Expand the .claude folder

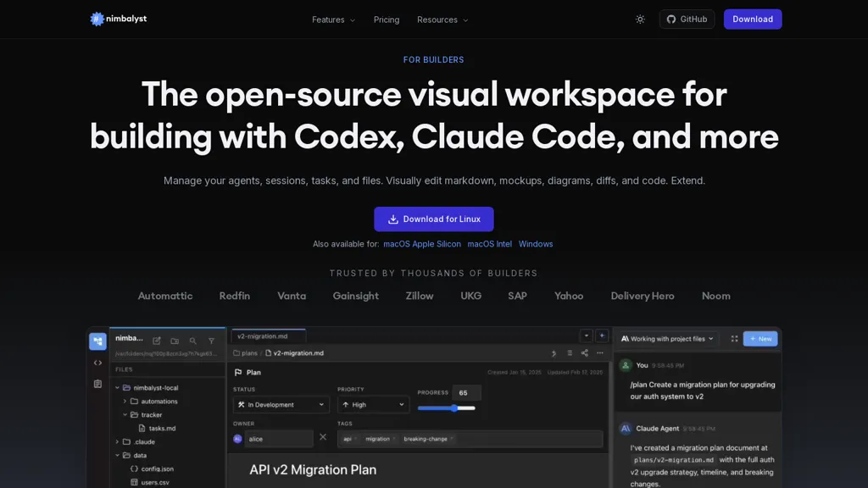[x=117, y=441]
